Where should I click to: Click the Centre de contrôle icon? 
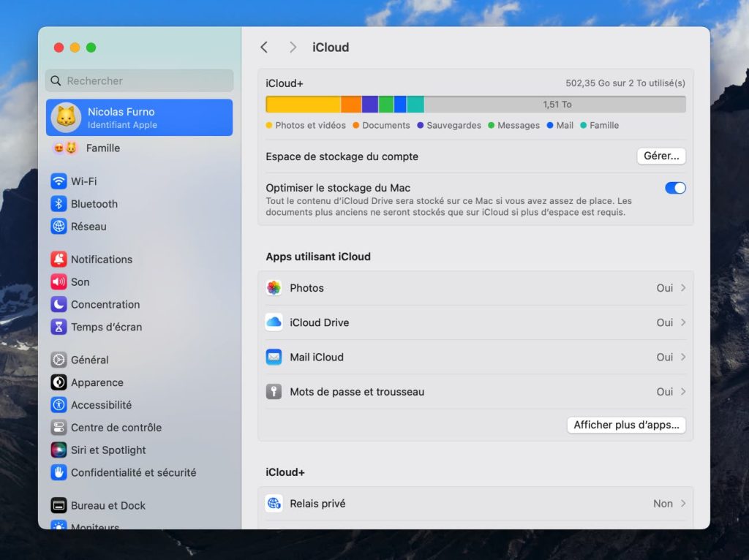tap(59, 427)
